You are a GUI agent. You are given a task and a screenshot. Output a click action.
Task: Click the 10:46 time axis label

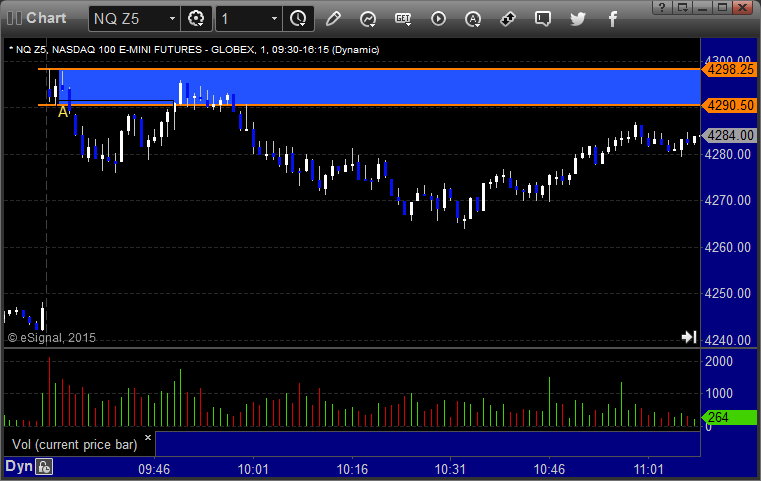[x=549, y=469]
